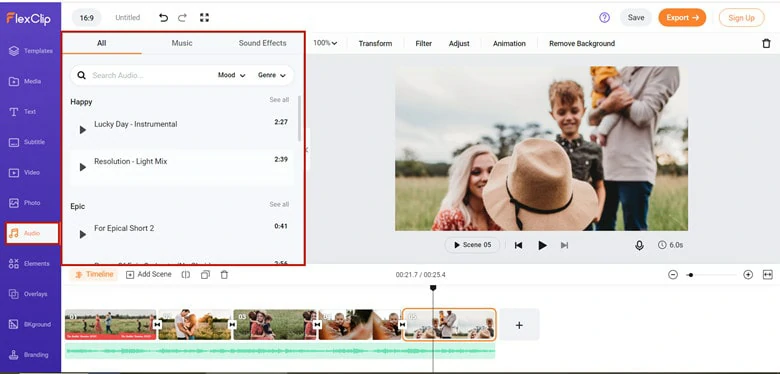Open the Templates sidebar section
The image size is (780, 374).
(x=30, y=51)
